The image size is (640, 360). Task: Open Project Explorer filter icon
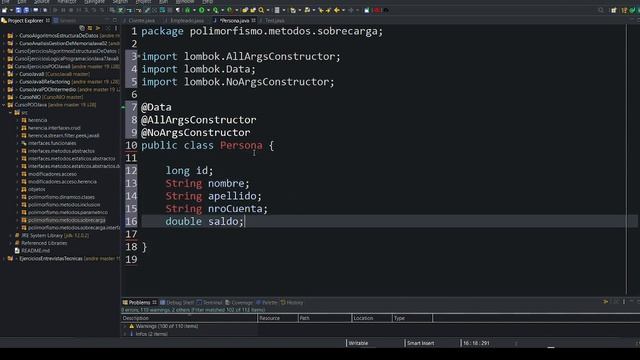[x=98, y=28]
